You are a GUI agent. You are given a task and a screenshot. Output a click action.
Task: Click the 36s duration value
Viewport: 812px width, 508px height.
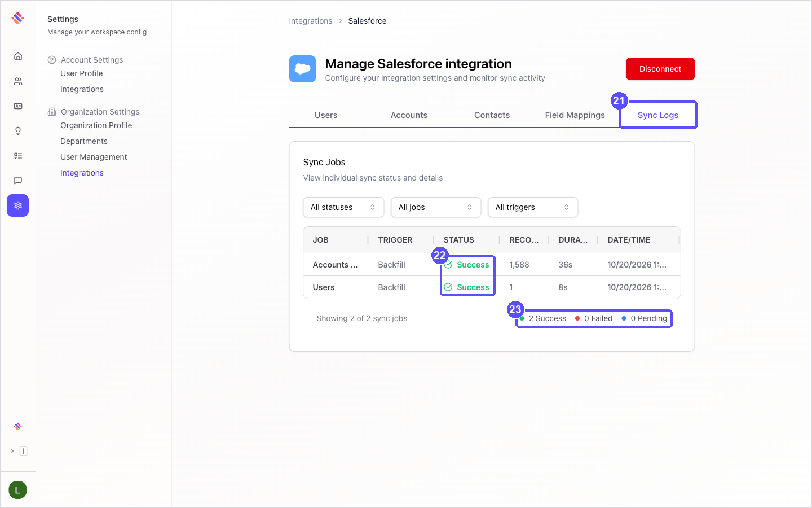(566, 265)
